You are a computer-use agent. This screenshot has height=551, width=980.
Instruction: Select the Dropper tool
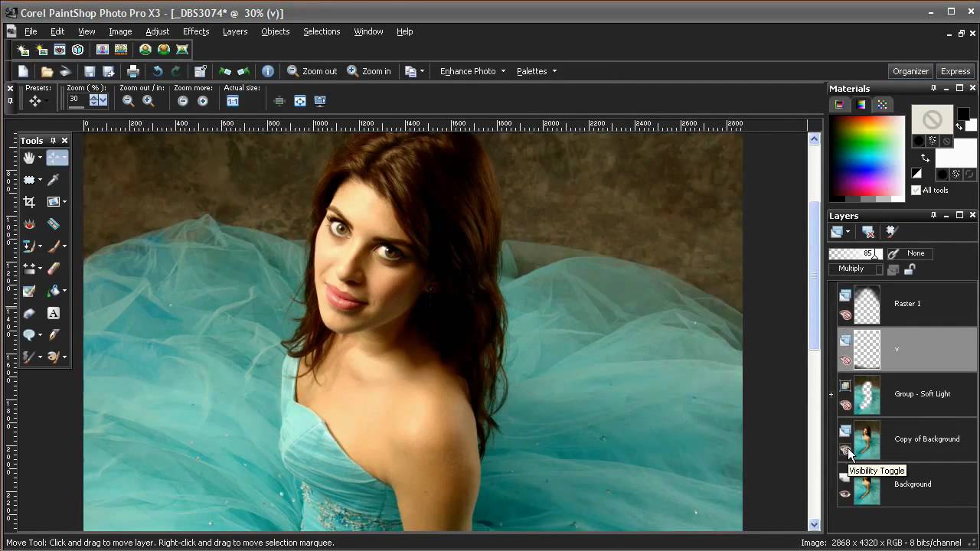pyautogui.click(x=54, y=180)
